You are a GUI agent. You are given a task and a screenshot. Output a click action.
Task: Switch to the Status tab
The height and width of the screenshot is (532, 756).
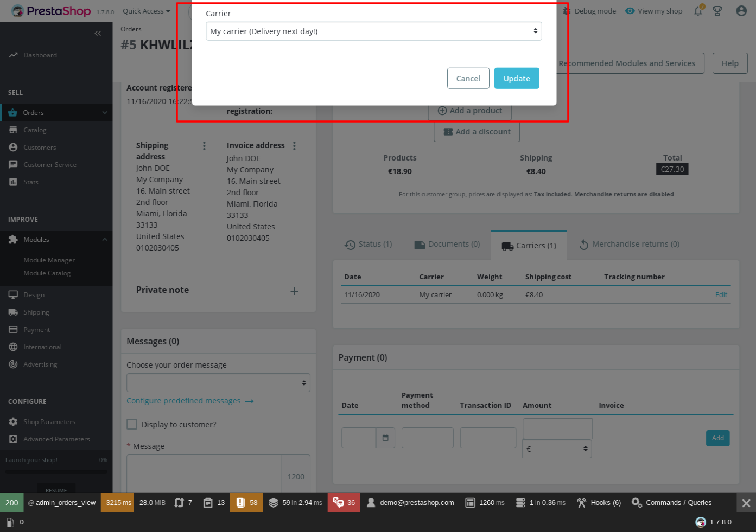coord(369,244)
